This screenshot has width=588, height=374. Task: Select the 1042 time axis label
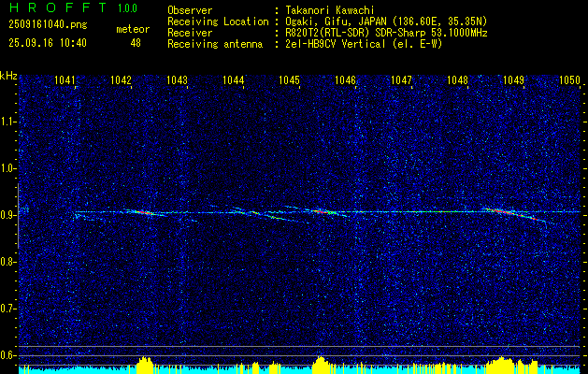pos(122,80)
